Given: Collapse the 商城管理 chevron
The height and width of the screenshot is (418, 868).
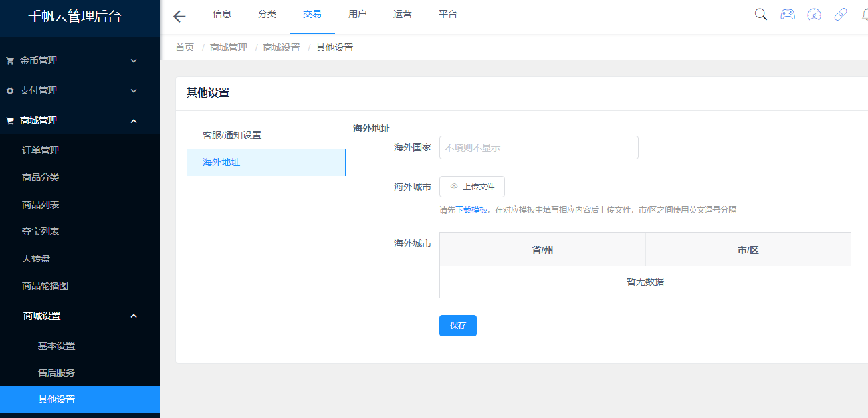Looking at the screenshot, I should tap(134, 120).
